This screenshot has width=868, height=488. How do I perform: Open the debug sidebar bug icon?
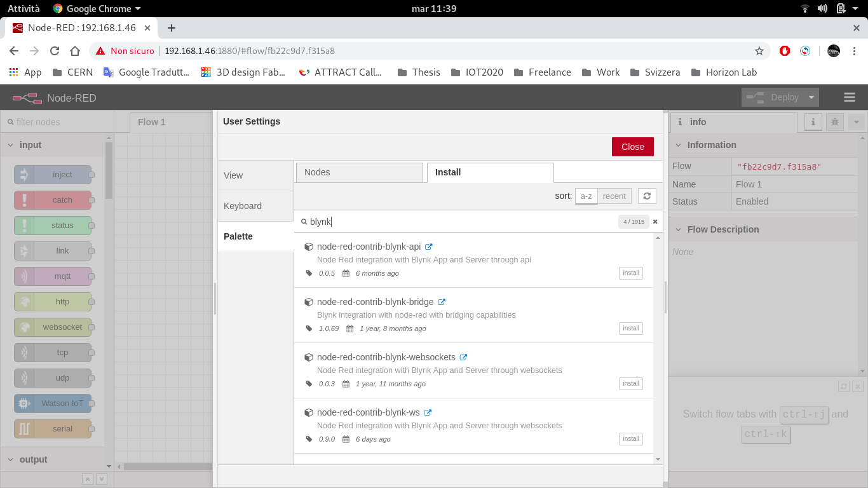pyautogui.click(x=835, y=122)
